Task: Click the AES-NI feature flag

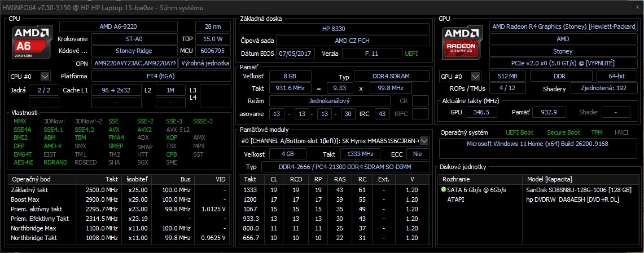Action: coord(22,162)
